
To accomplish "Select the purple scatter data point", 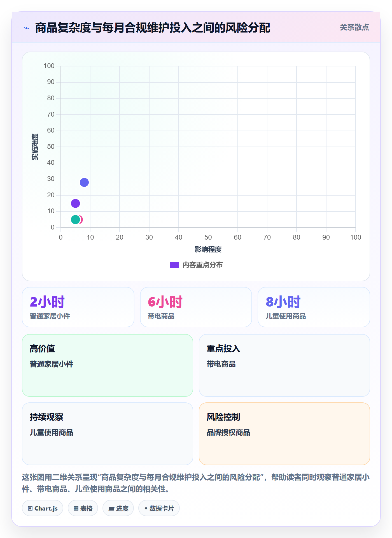I will pos(76,203).
